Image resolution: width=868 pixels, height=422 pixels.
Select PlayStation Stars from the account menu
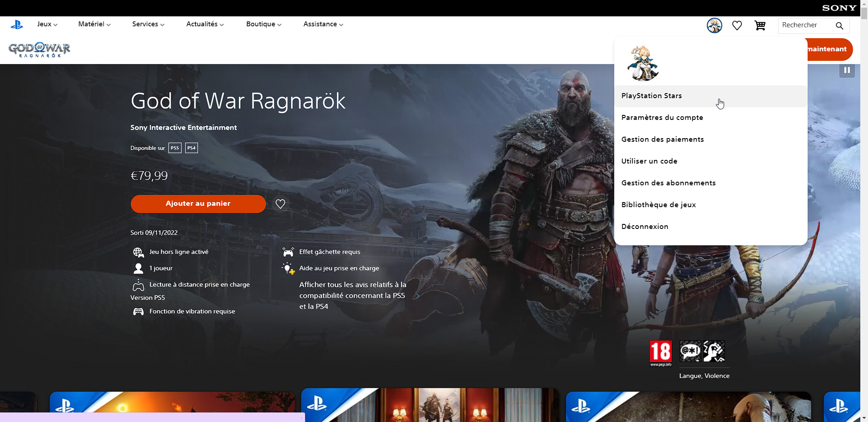point(652,96)
